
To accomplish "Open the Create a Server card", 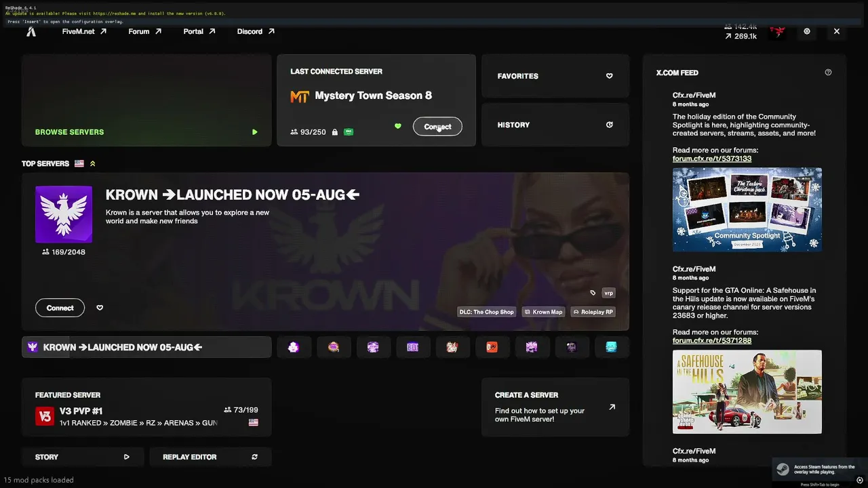I will (x=555, y=407).
